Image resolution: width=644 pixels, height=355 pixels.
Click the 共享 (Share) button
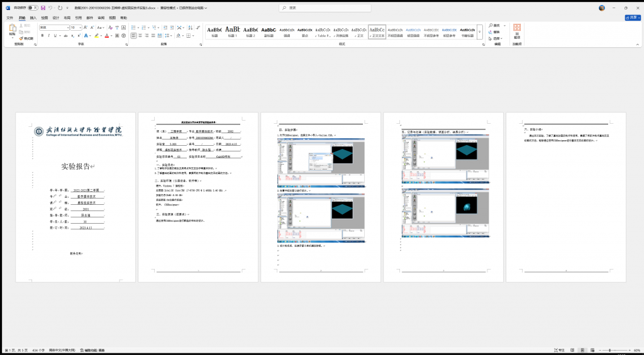631,18
